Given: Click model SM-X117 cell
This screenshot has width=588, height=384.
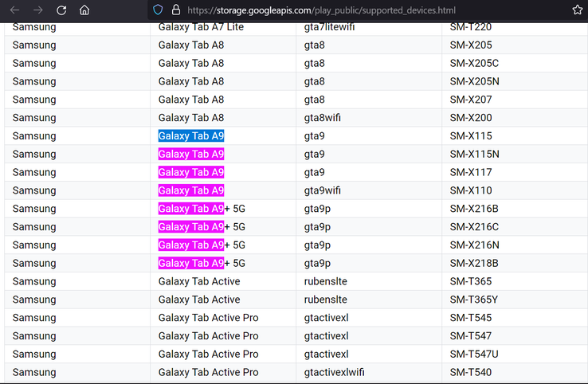Looking at the screenshot, I should coord(471,172).
